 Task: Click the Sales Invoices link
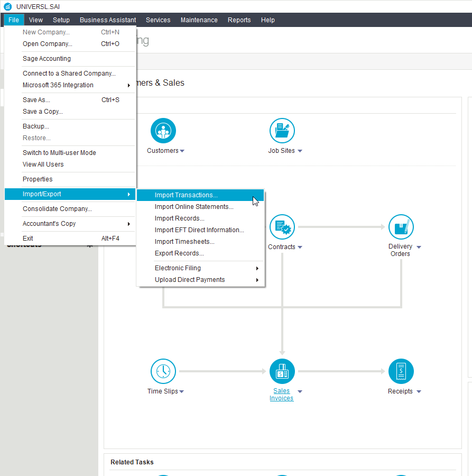(282, 395)
